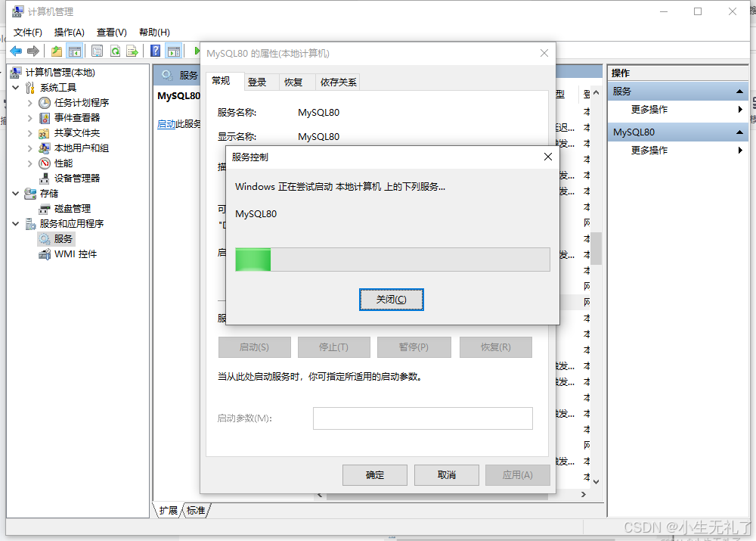Open the 查看(V) menu

pyautogui.click(x=112, y=33)
